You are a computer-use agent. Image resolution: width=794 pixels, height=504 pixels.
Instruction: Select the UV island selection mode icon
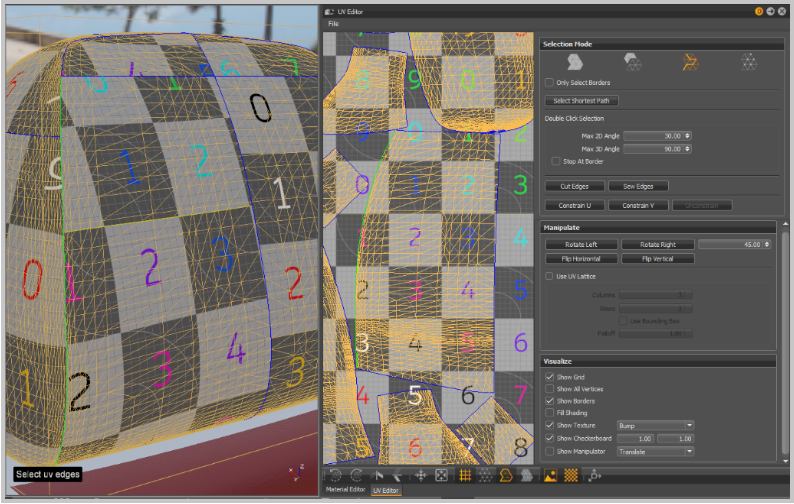click(x=575, y=62)
